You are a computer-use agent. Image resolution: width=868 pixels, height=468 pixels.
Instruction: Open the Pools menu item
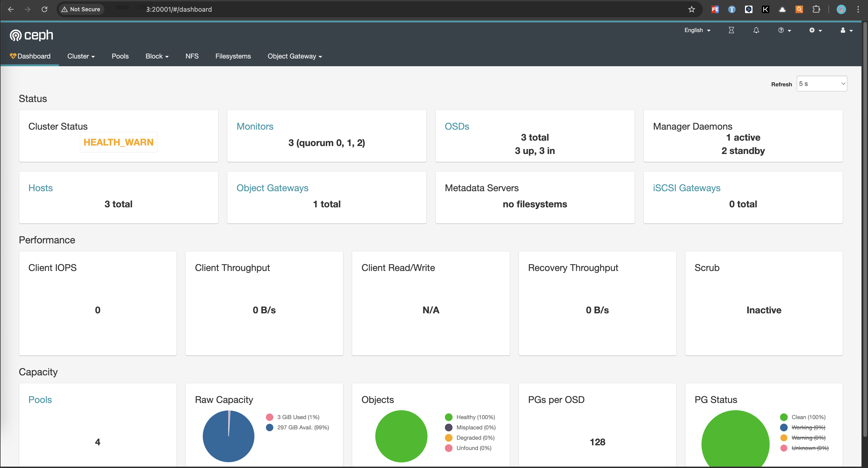click(120, 56)
